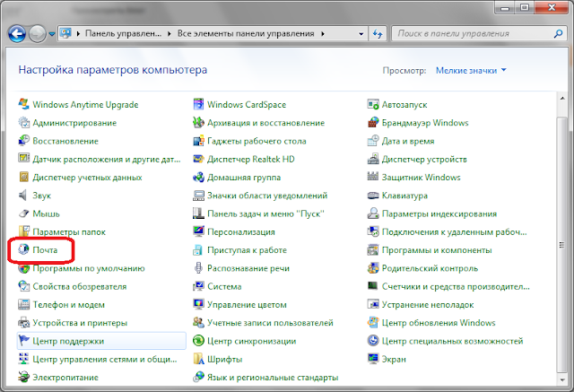574x392 pixels.
Task: Click the Windows CardSpace icon
Action: pyautogui.click(x=198, y=104)
